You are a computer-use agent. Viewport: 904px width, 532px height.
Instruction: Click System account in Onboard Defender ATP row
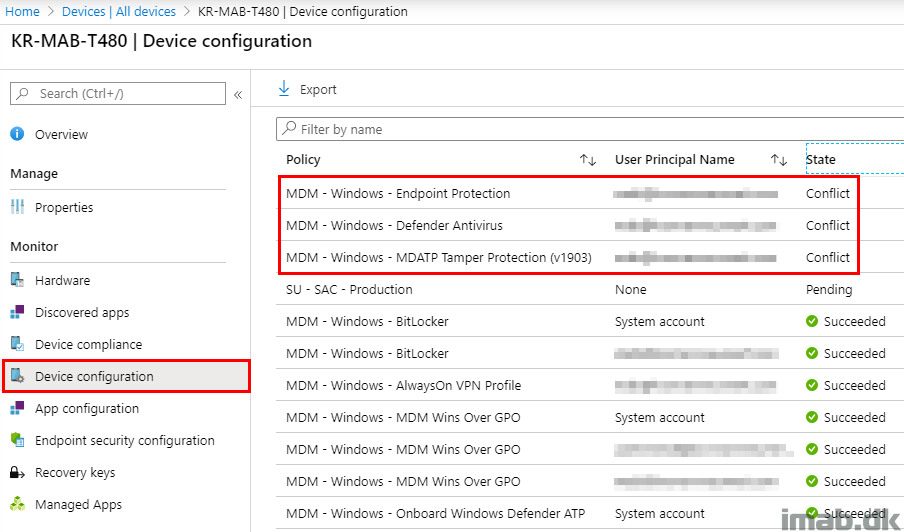point(660,513)
